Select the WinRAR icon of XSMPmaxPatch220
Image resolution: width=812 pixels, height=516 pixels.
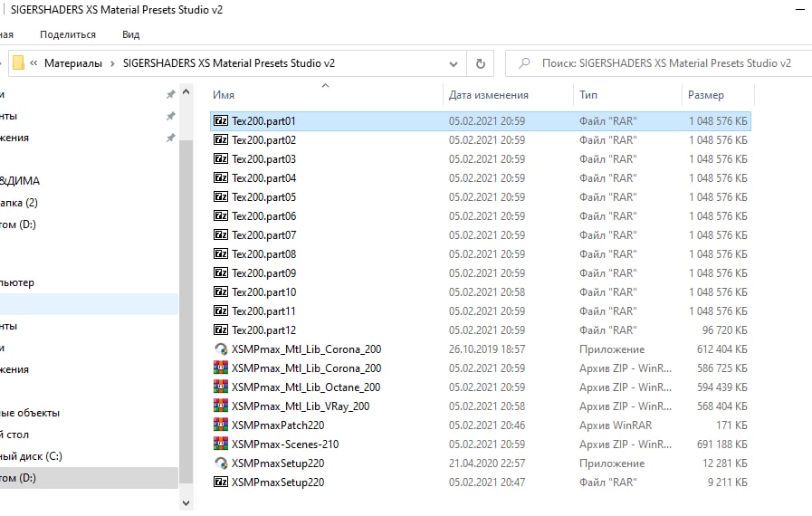coord(221,425)
